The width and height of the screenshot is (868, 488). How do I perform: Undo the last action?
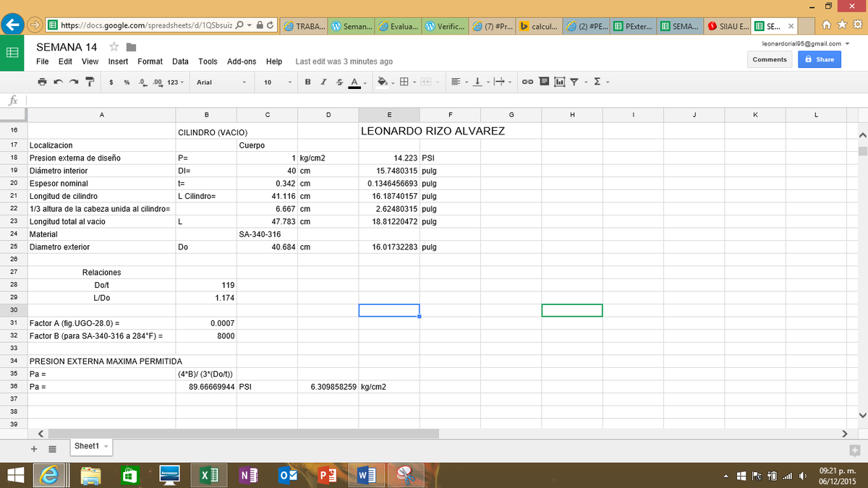click(x=59, y=82)
